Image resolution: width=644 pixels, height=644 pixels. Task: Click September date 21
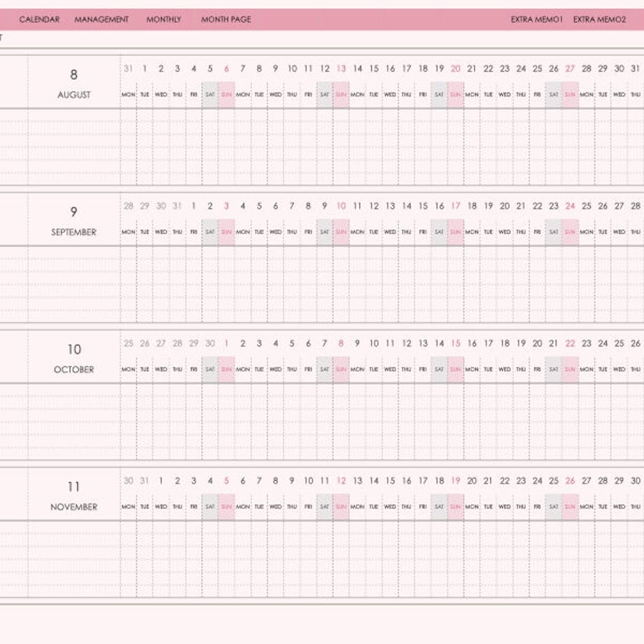(x=521, y=206)
